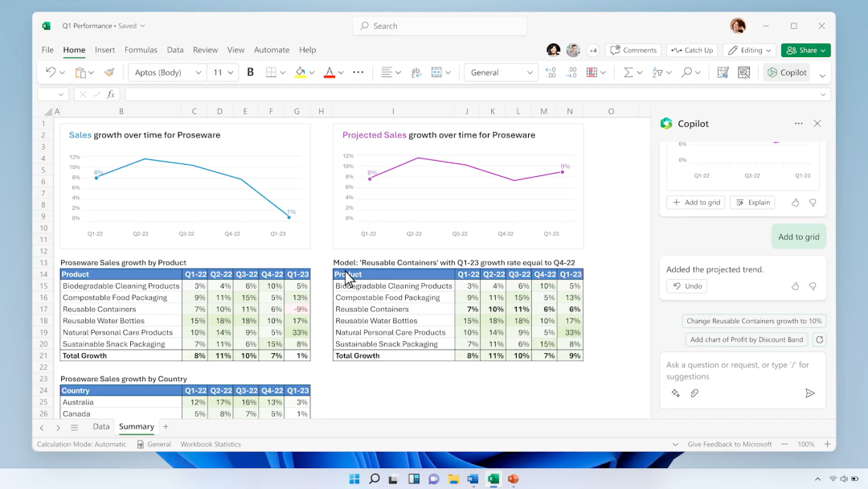Click the Analyze Data icon
The image size is (868, 489).
pos(744,72)
